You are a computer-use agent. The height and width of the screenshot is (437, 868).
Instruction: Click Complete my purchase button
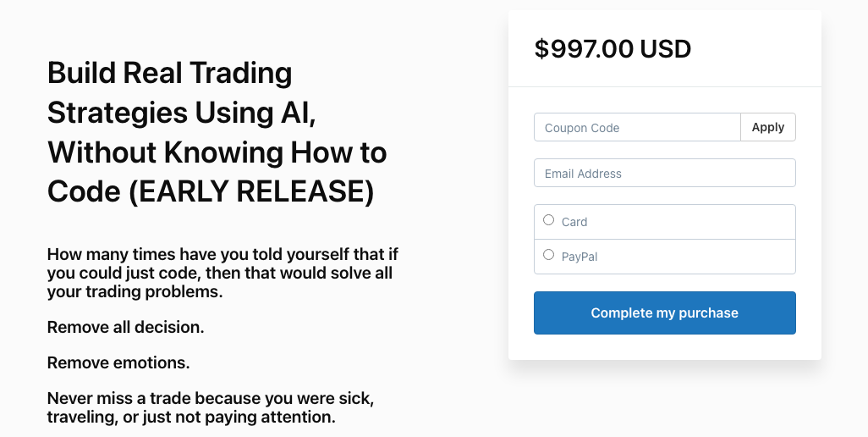coord(664,313)
